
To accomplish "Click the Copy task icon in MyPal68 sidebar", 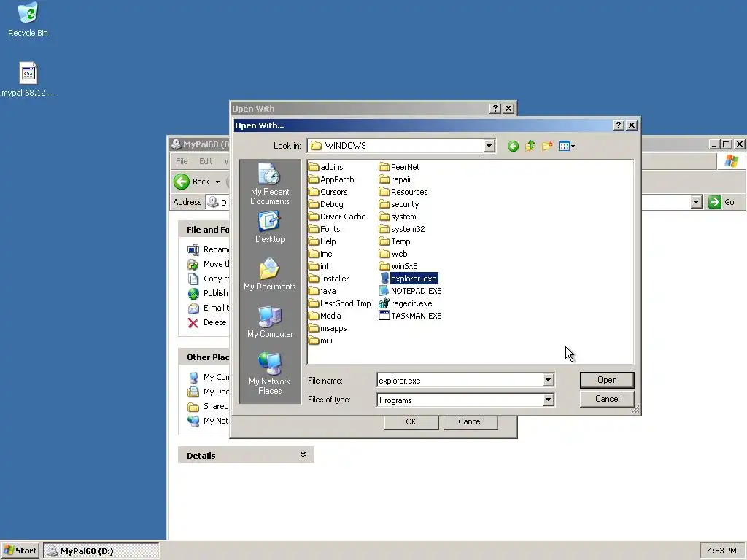I will (193, 279).
